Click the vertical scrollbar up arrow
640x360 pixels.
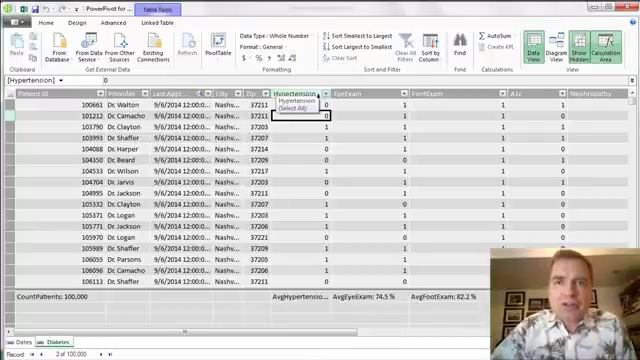[632, 93]
